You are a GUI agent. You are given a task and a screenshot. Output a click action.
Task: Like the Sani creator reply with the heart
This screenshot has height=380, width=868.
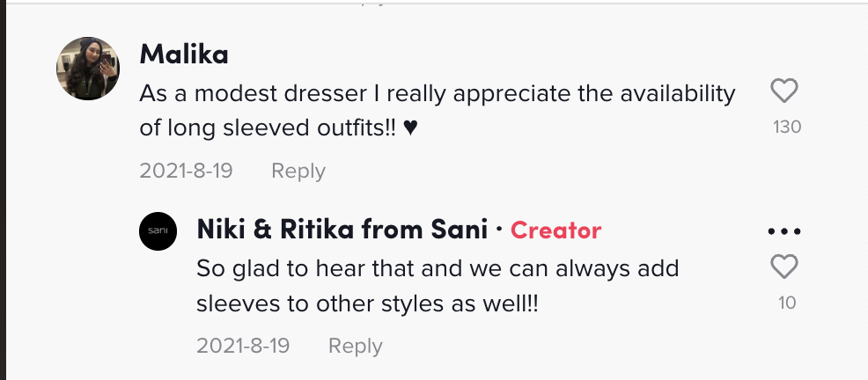(x=783, y=267)
